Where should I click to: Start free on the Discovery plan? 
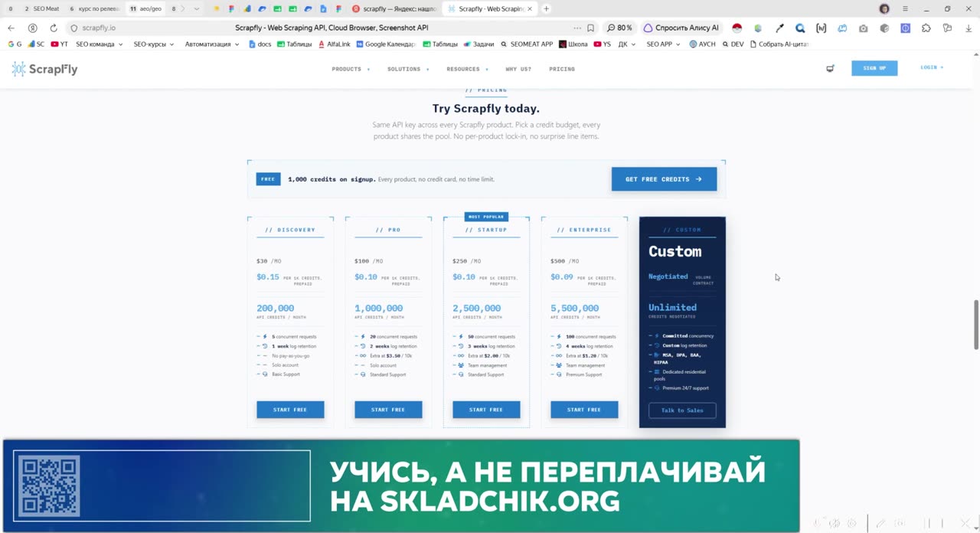(x=290, y=410)
